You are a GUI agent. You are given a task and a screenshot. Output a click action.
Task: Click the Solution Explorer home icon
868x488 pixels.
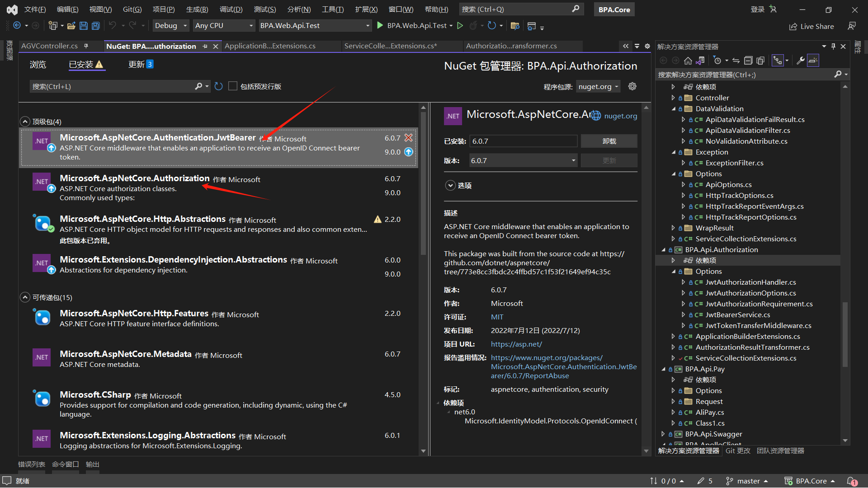[688, 61]
